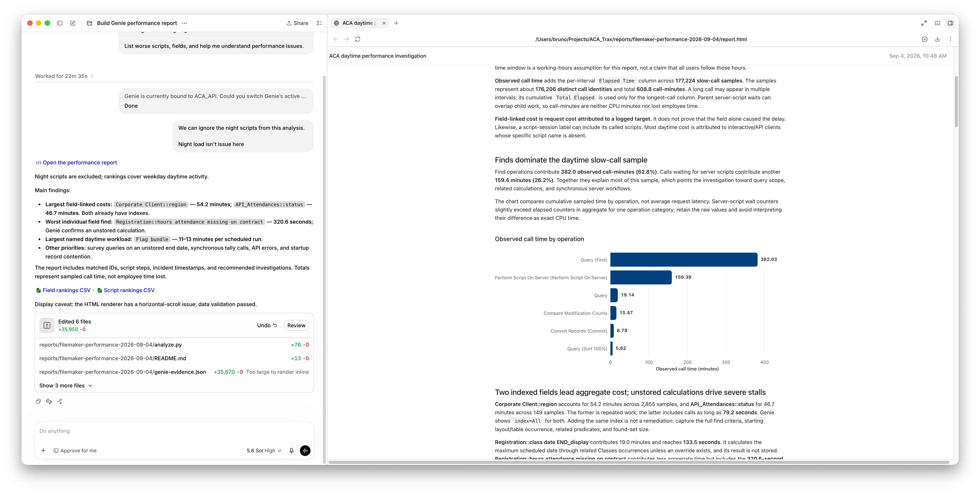Go back in the preview browser

(x=336, y=39)
